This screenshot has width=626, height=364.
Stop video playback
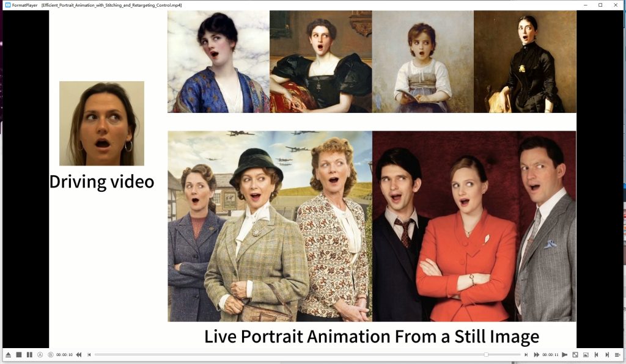point(19,355)
